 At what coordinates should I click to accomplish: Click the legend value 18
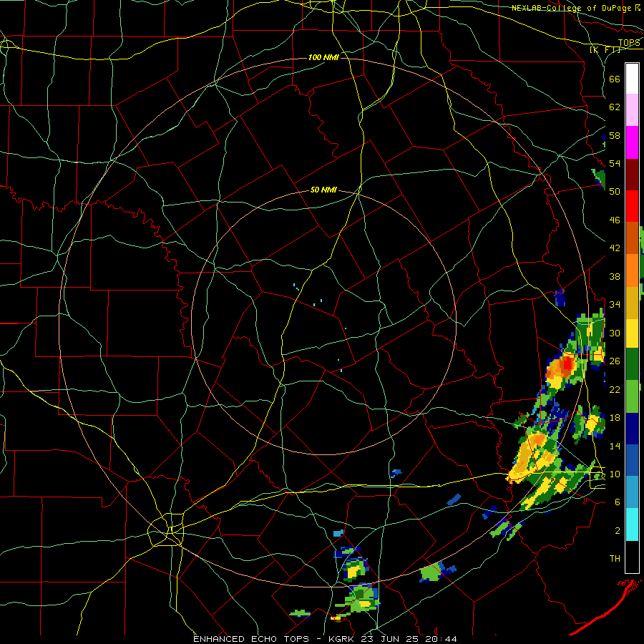(615, 418)
